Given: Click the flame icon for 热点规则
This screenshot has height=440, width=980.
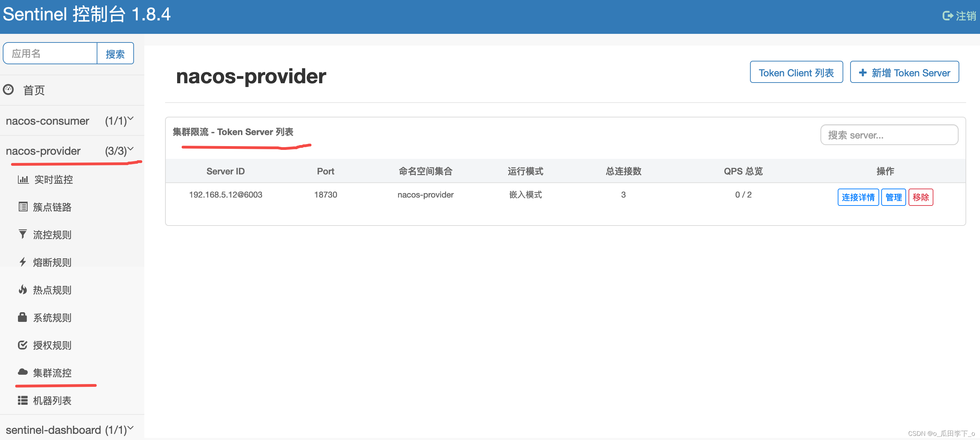Looking at the screenshot, I should pyautogui.click(x=23, y=290).
